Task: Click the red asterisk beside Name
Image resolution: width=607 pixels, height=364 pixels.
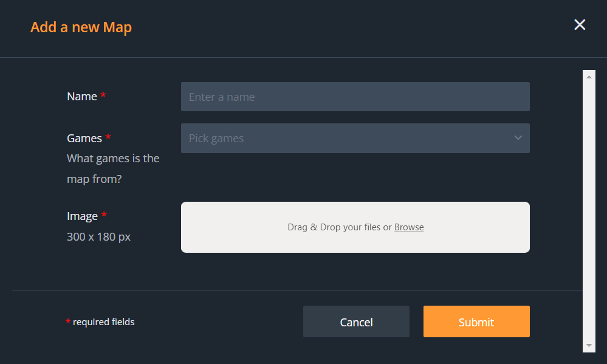Action: point(103,96)
